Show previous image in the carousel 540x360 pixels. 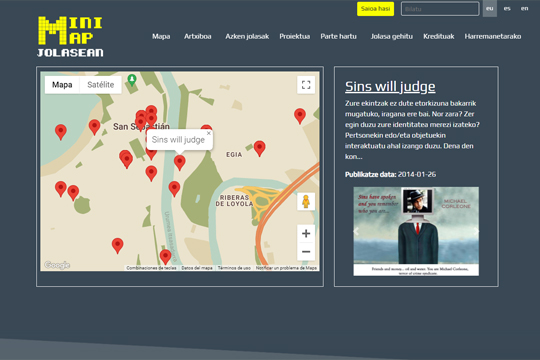pyautogui.click(x=357, y=231)
